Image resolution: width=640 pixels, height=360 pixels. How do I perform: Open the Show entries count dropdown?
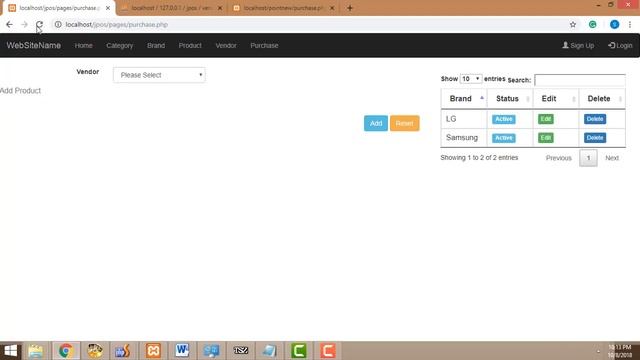coord(471,79)
